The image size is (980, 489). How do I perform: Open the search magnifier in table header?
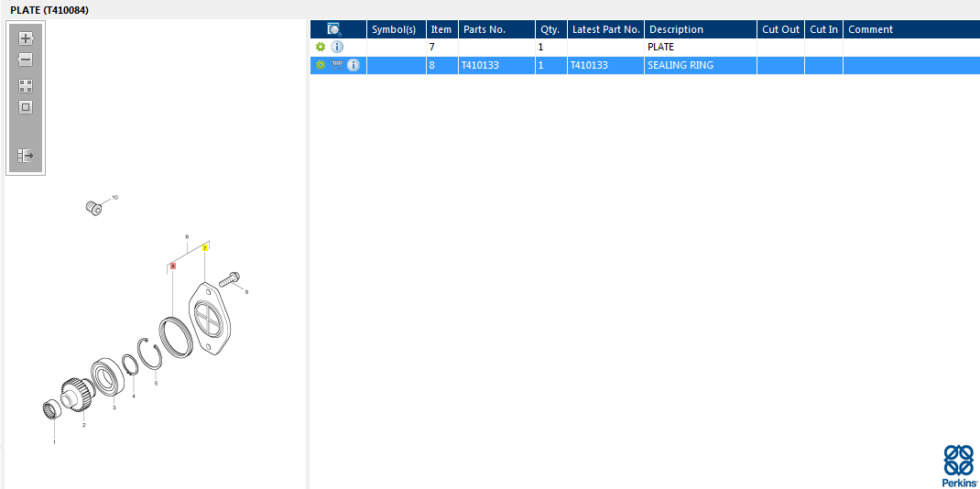tap(334, 28)
